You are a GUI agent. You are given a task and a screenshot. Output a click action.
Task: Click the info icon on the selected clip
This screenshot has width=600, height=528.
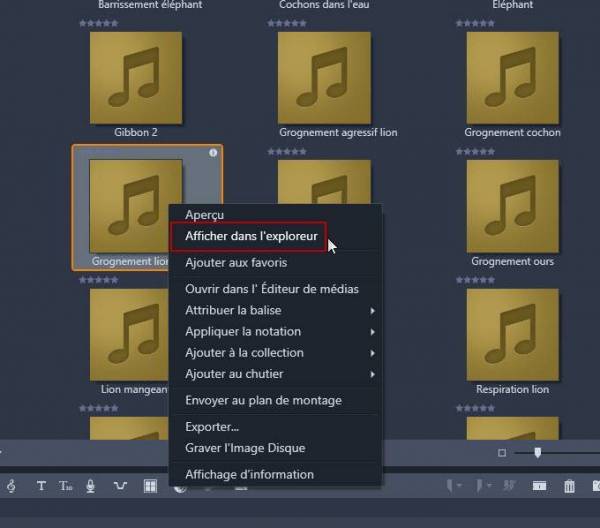[213, 153]
